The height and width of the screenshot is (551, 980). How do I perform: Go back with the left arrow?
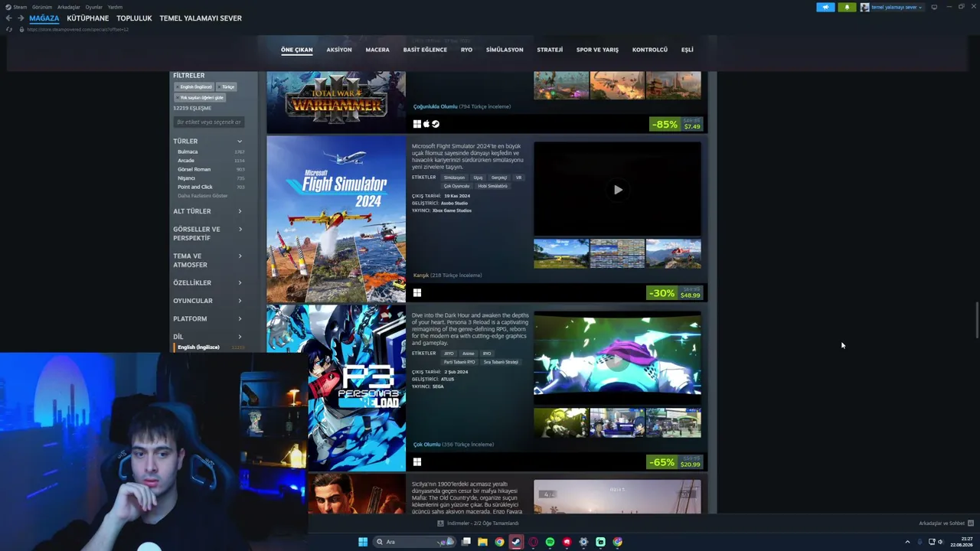point(9,18)
